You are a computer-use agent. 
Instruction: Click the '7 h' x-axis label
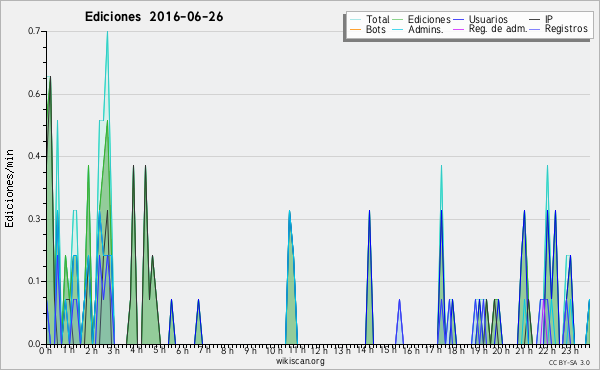coord(204,350)
